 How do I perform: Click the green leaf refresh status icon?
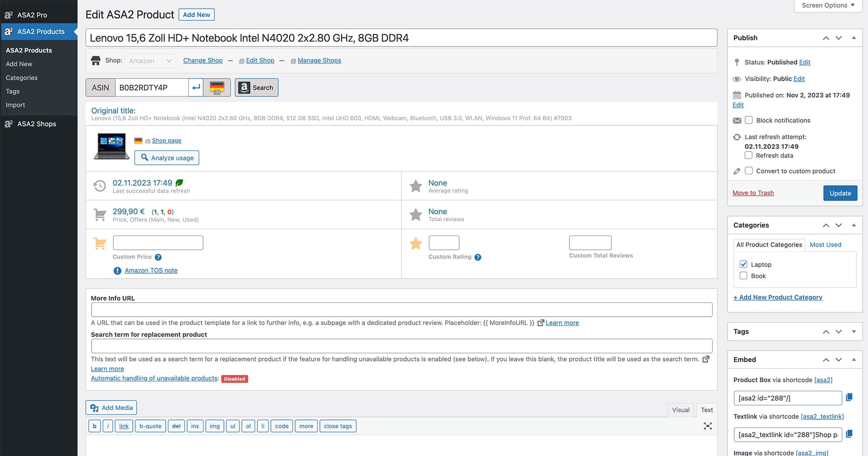pyautogui.click(x=179, y=183)
